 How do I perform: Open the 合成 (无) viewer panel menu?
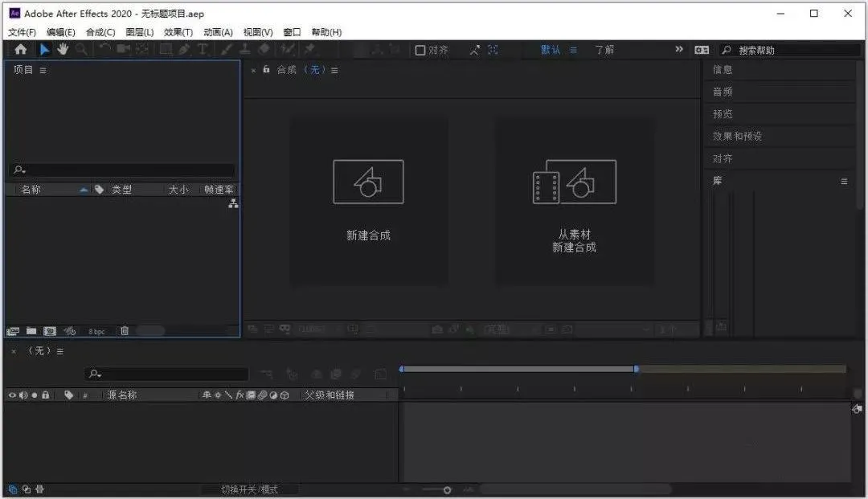(x=334, y=70)
